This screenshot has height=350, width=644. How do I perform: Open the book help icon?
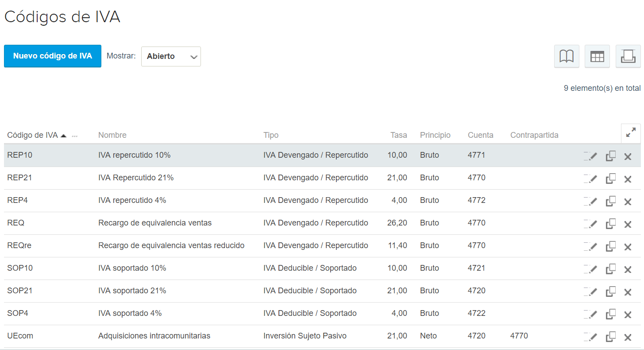point(567,56)
